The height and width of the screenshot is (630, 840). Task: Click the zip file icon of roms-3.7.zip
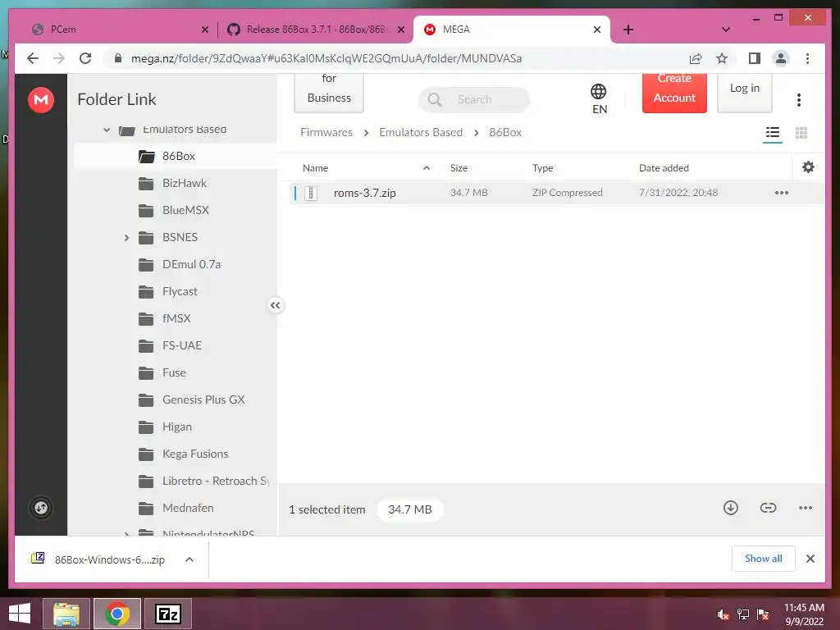(311, 193)
